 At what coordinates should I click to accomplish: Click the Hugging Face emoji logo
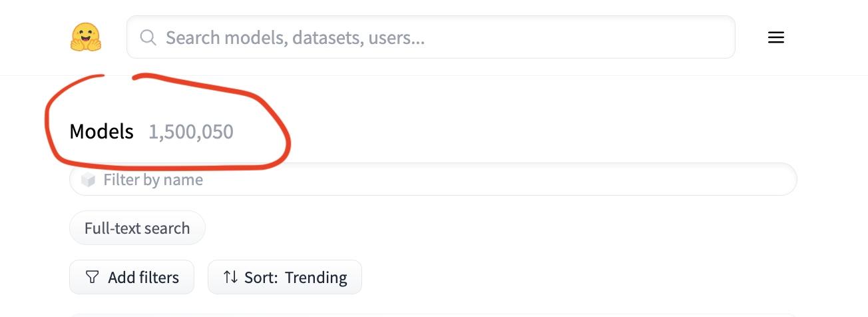coord(86,37)
